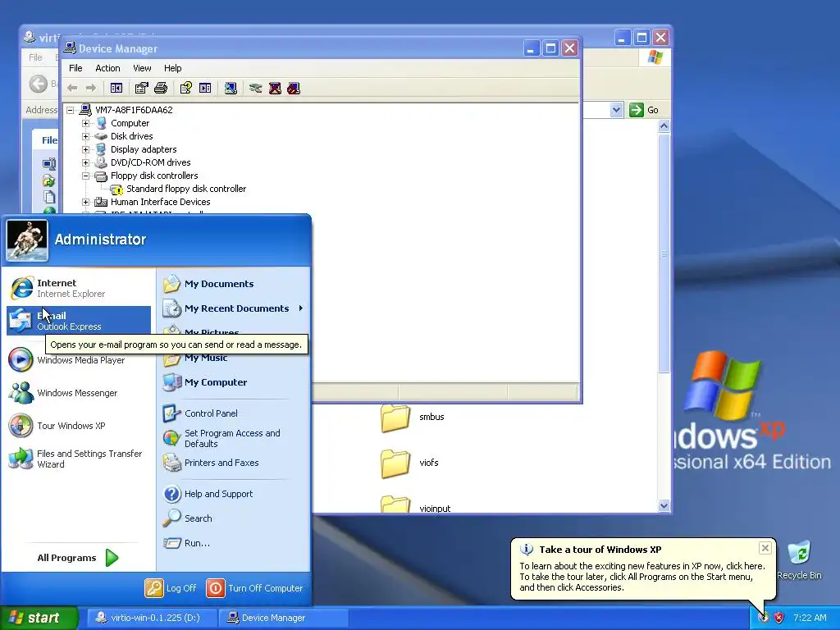This screenshot has width=840, height=630.
Task: Expand the Display adapters node
Action: click(85, 149)
